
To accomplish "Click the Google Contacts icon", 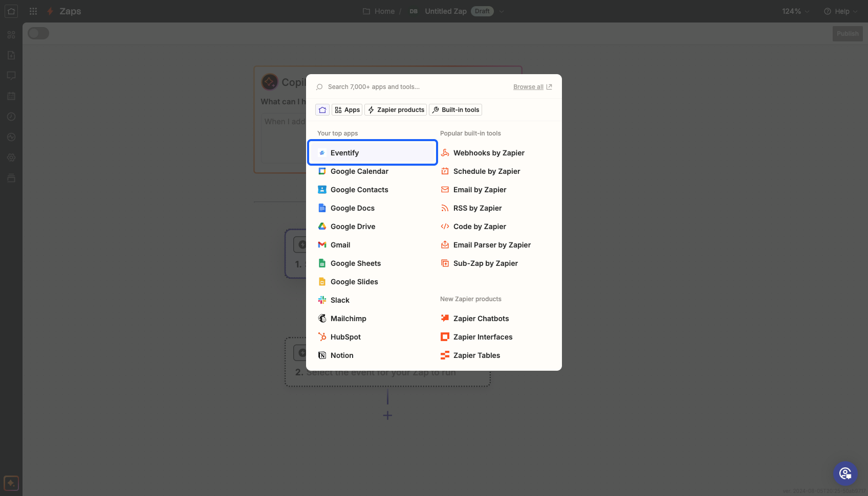I will pos(322,190).
